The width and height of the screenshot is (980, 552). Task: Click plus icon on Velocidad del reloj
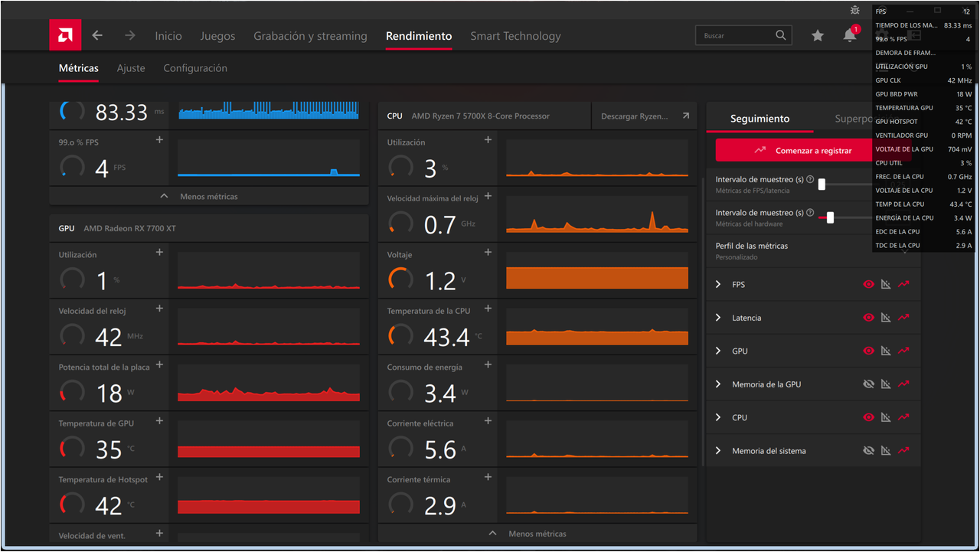pos(159,309)
